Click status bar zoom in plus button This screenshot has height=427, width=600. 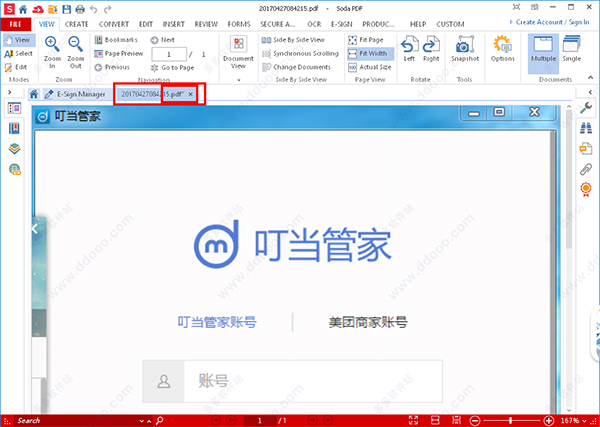[x=548, y=420]
